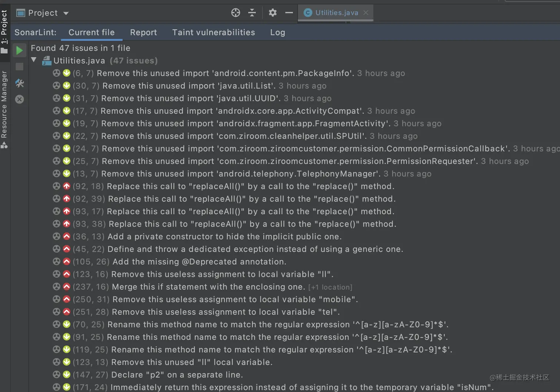The width and height of the screenshot is (560, 392).
Task: Run SonarLint analysis with green play button
Action: pyautogui.click(x=19, y=50)
